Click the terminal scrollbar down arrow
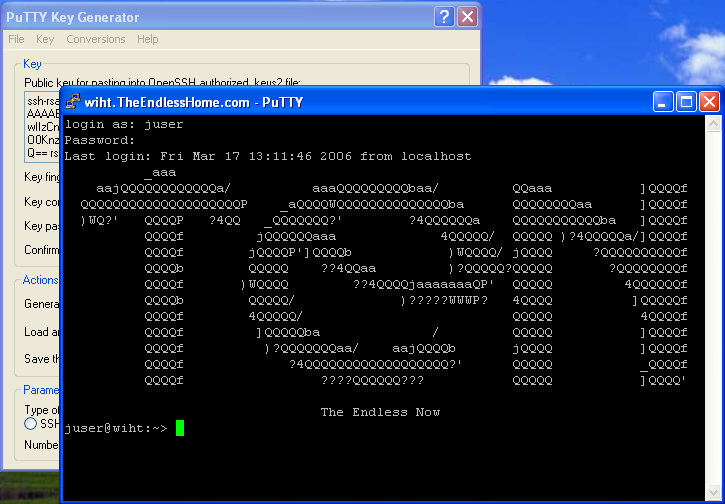Screen dimensions: 725x504 pos(713,492)
